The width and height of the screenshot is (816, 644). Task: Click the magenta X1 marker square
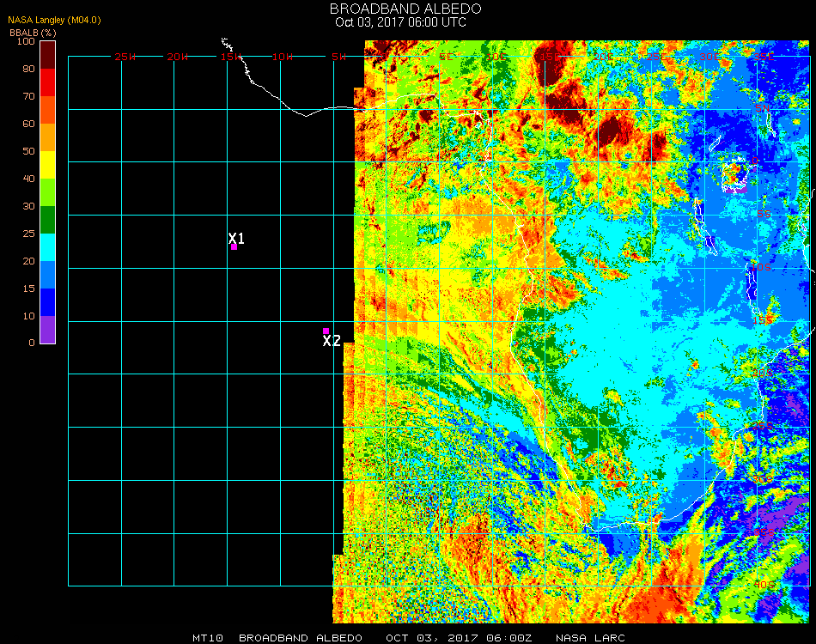pyautogui.click(x=234, y=247)
